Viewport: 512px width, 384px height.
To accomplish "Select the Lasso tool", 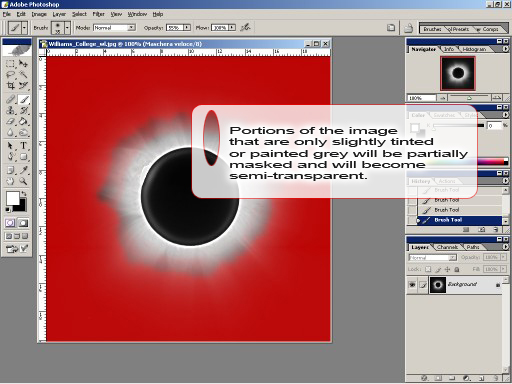I will 10,75.
